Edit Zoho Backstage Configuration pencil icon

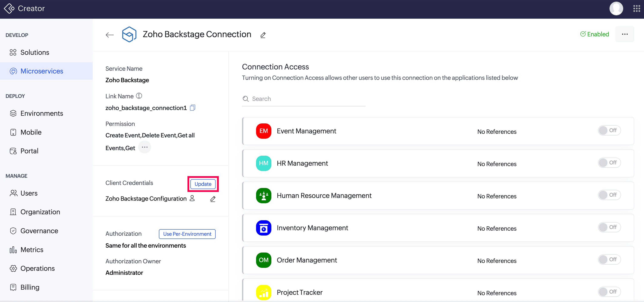point(213,199)
